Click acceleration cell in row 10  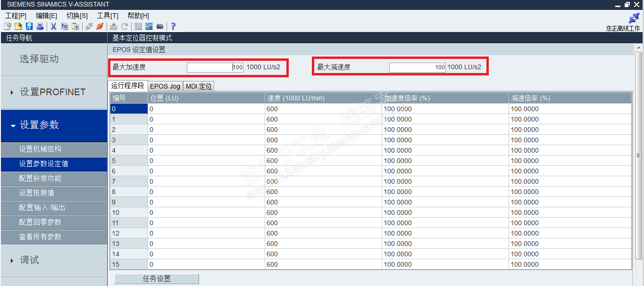coord(445,212)
